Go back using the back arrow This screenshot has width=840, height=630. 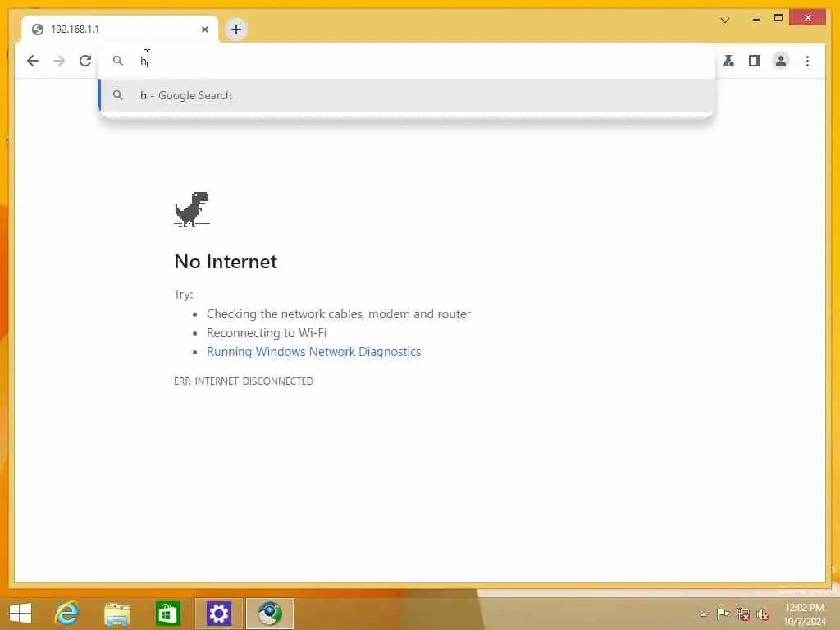[33, 61]
